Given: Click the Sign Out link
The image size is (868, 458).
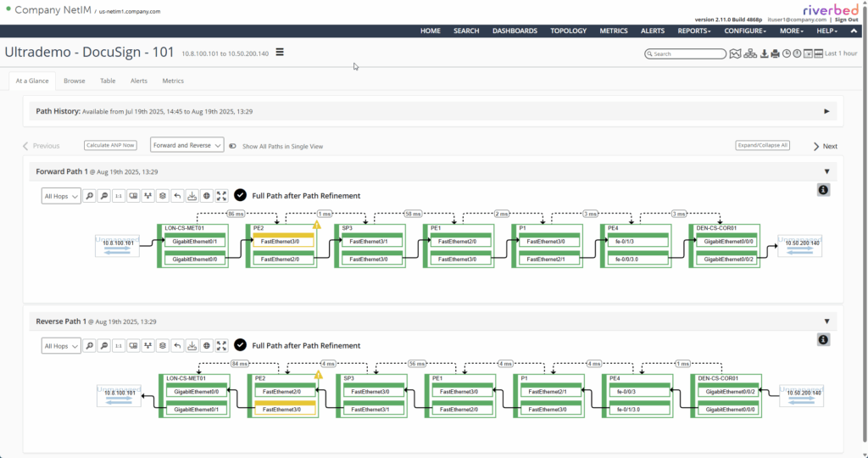Looking at the screenshot, I should click(x=845, y=19).
